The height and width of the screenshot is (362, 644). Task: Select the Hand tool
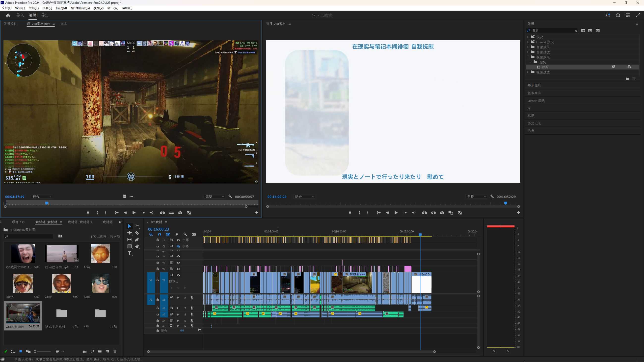pos(137,246)
